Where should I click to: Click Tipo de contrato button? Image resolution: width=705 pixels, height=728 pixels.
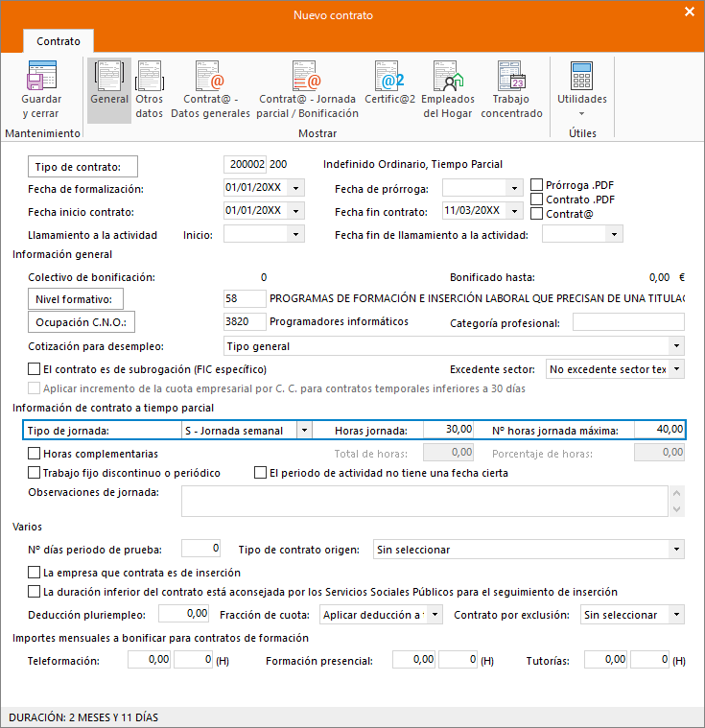tap(82, 167)
